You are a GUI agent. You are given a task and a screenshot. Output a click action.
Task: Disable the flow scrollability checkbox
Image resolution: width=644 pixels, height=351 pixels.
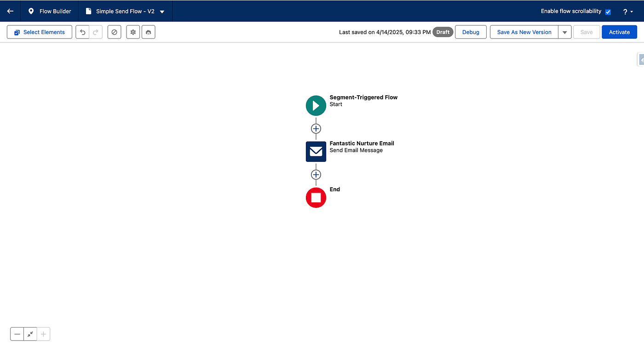coord(608,12)
